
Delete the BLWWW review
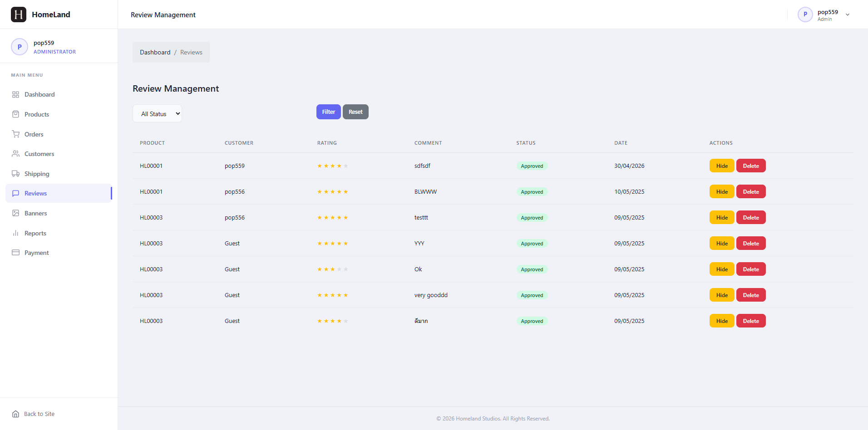pyautogui.click(x=751, y=191)
